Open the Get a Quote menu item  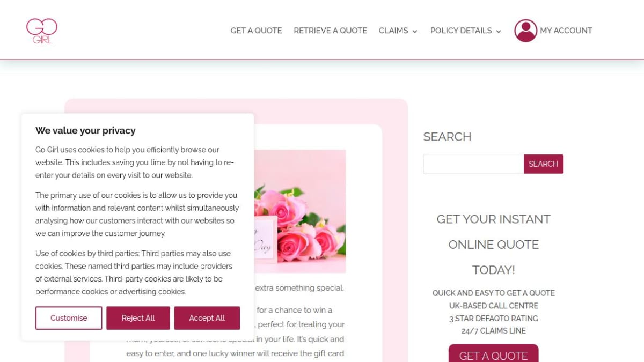pos(256,31)
